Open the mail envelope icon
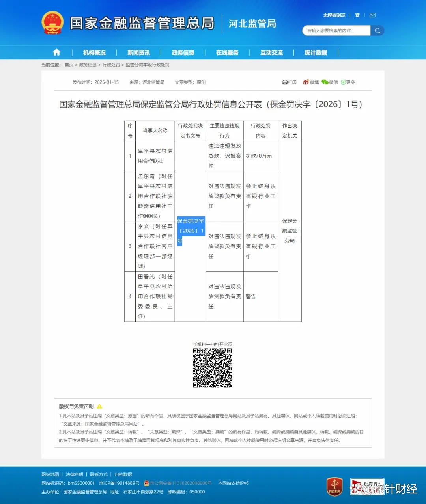The height and width of the screenshot is (504, 426). tap(372, 15)
